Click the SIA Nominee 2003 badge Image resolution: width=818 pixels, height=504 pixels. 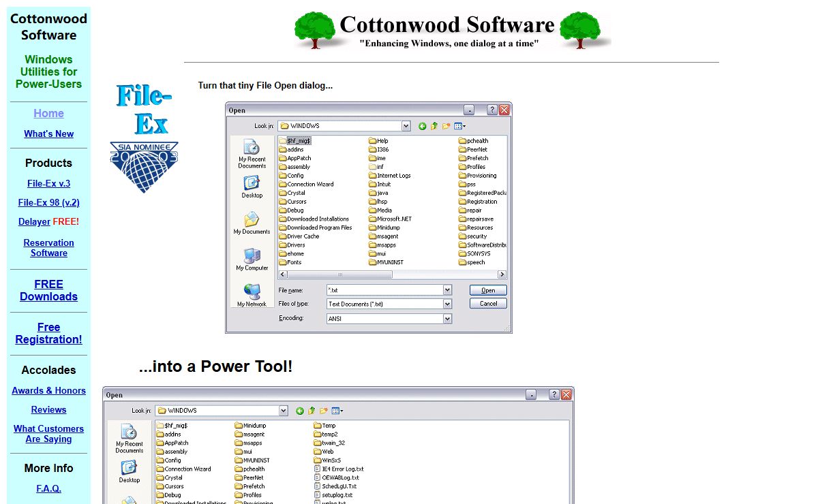144,167
